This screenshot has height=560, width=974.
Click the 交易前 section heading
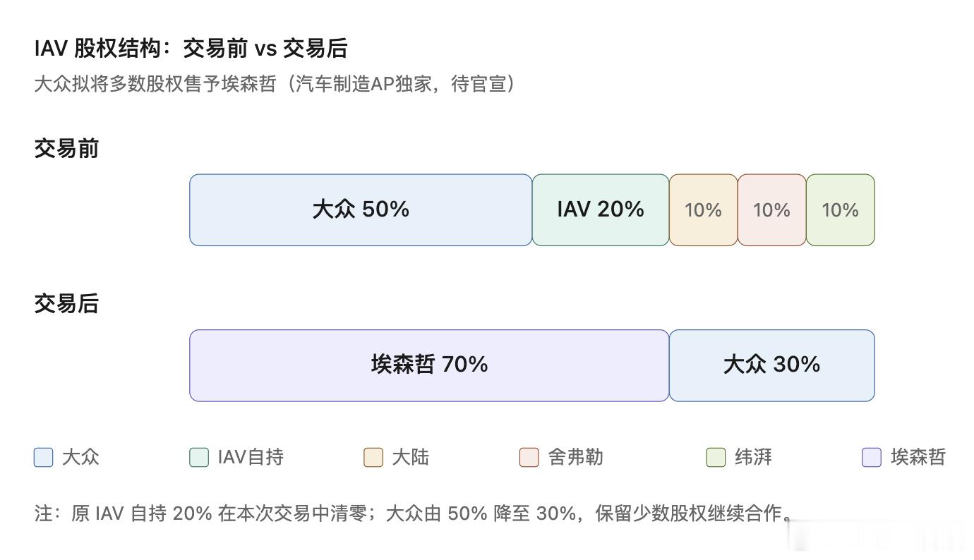pos(66,149)
